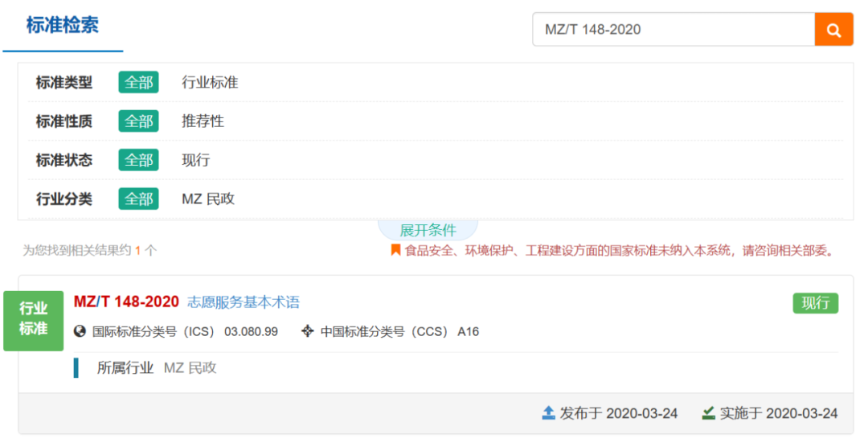
Task: Open the 标准检索 tab
Action: pyautogui.click(x=63, y=25)
